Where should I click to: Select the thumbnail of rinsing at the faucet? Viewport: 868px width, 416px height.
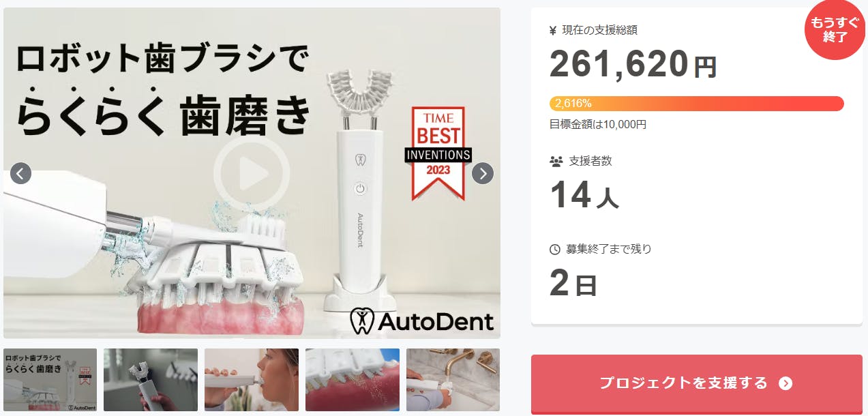tap(453, 380)
